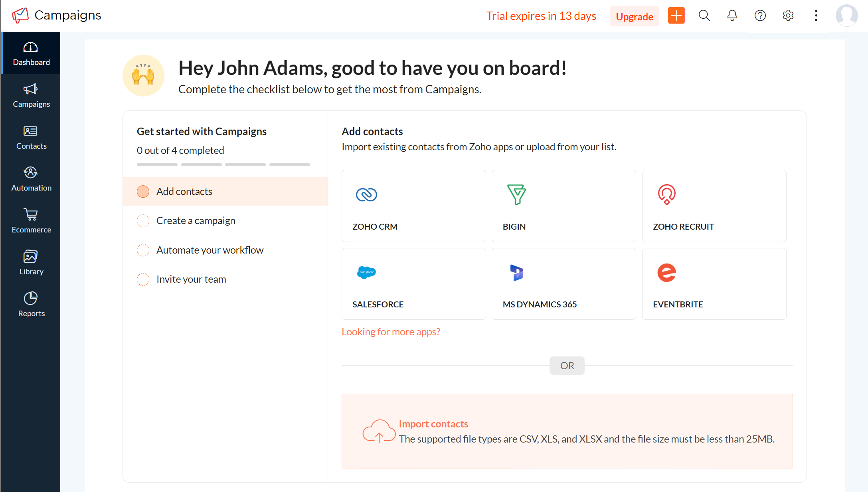Toggle the Add contacts checklist item

pyautogui.click(x=143, y=191)
